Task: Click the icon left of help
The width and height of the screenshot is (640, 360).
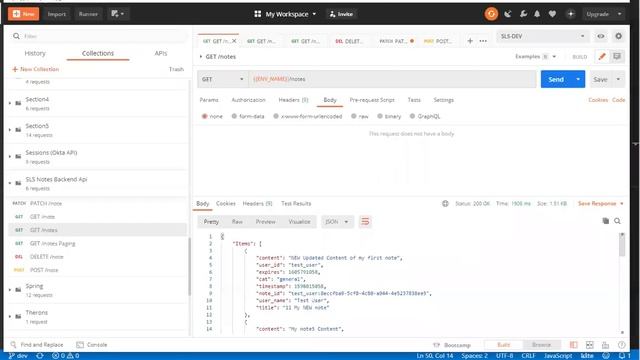Action: (x=605, y=345)
